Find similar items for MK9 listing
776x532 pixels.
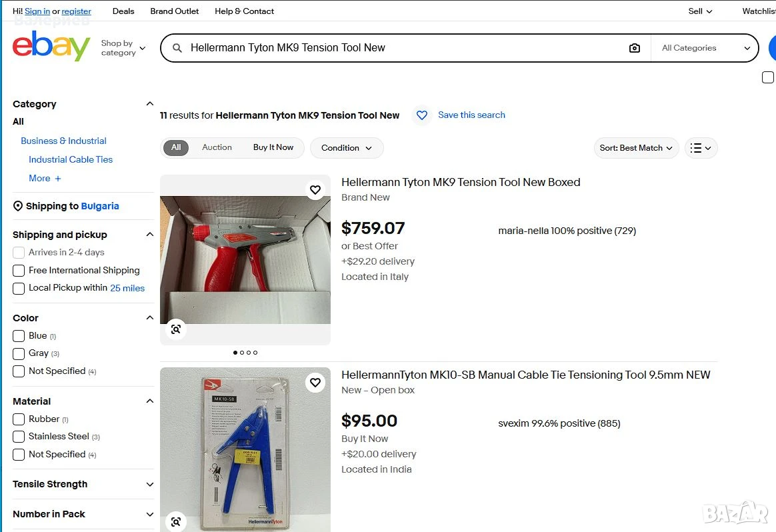pos(176,329)
